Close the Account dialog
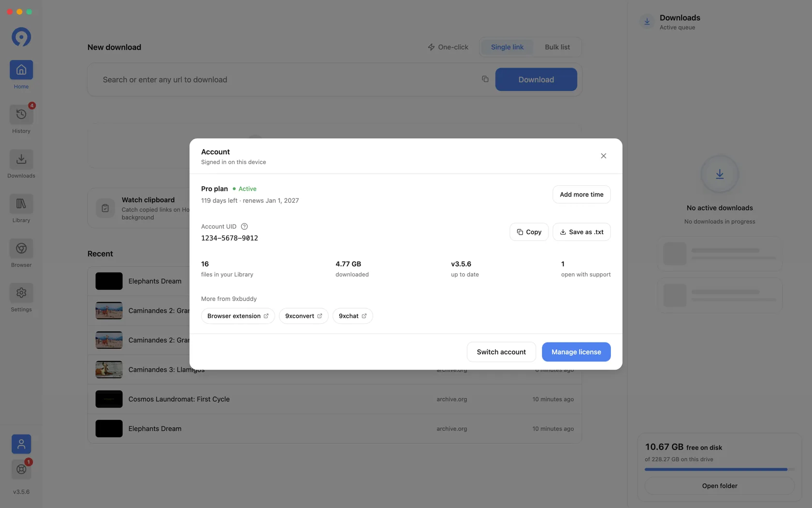The width and height of the screenshot is (812, 508). click(603, 156)
